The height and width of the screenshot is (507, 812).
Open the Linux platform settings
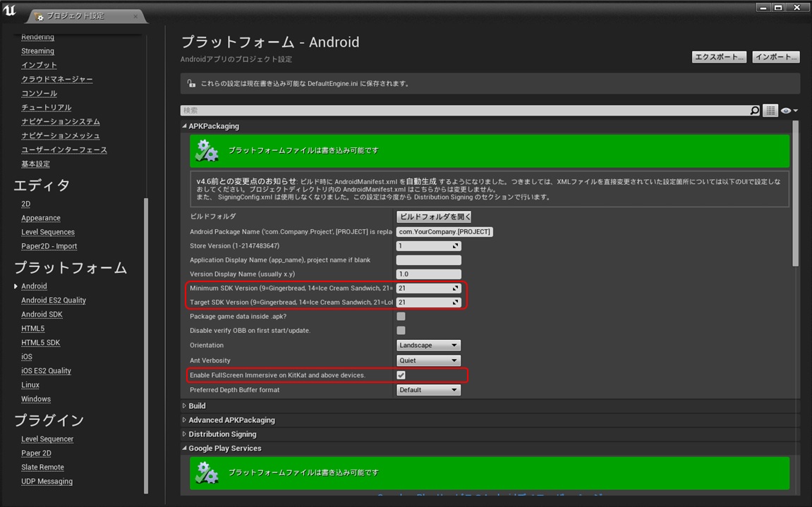(x=30, y=385)
